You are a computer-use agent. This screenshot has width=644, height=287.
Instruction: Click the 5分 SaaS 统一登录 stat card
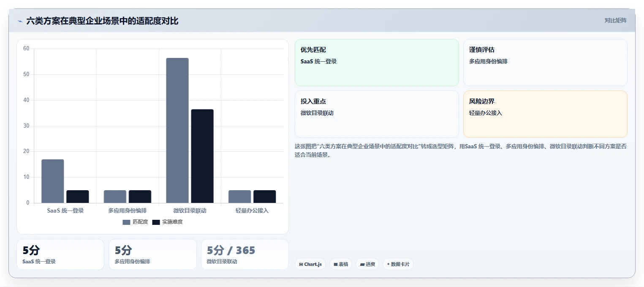tap(60, 254)
